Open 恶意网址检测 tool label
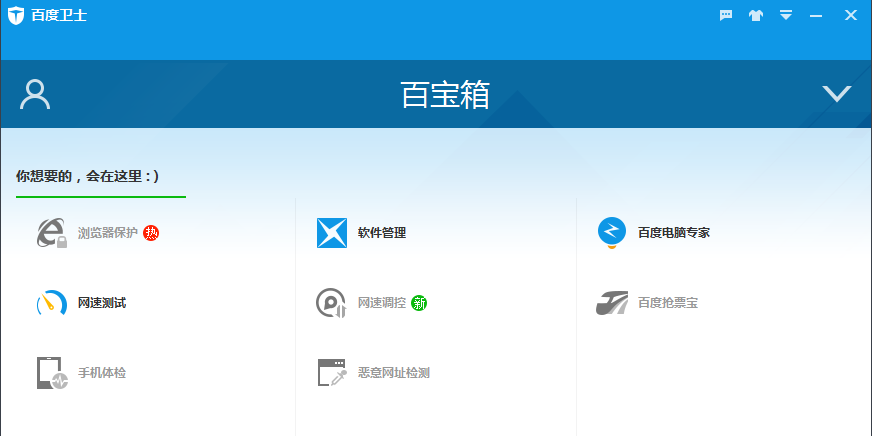This screenshot has width=872, height=436. (394, 373)
